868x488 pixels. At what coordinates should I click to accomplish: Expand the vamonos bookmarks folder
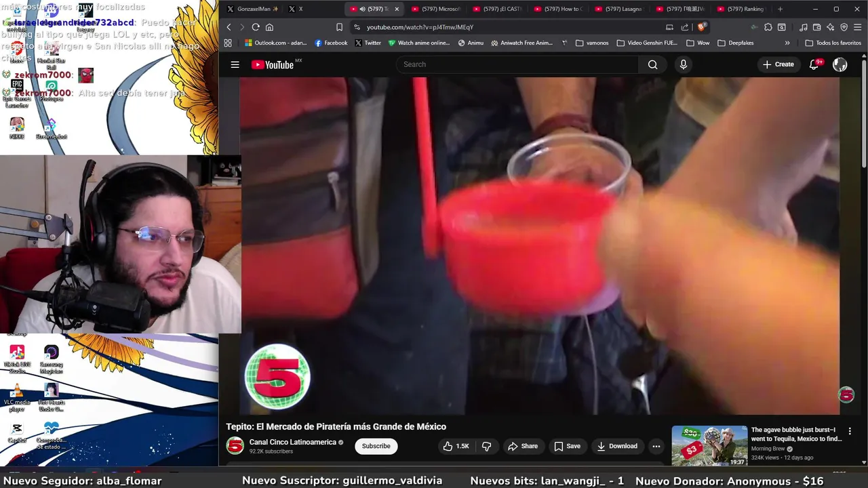[592, 43]
